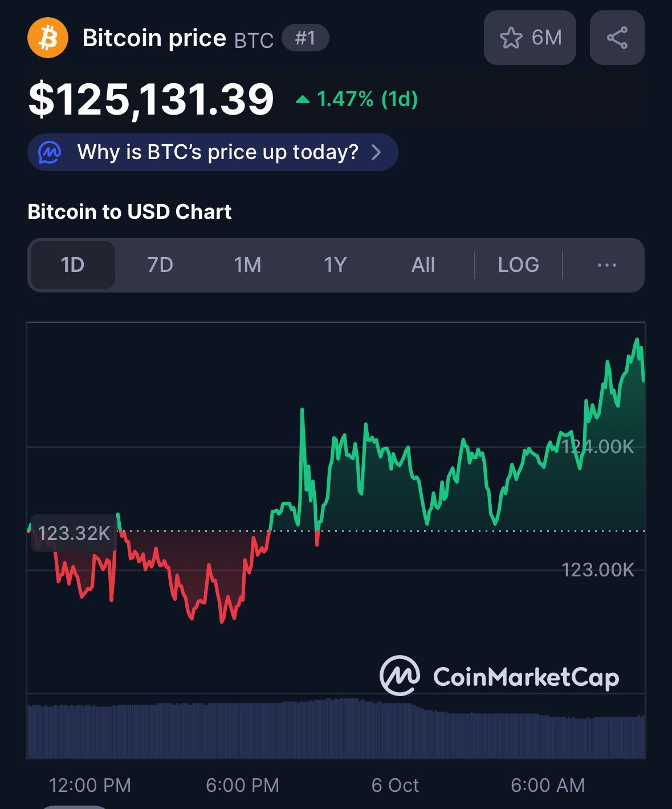This screenshot has height=809, width=672.
Task: Show the All time chart range
Action: point(423,265)
